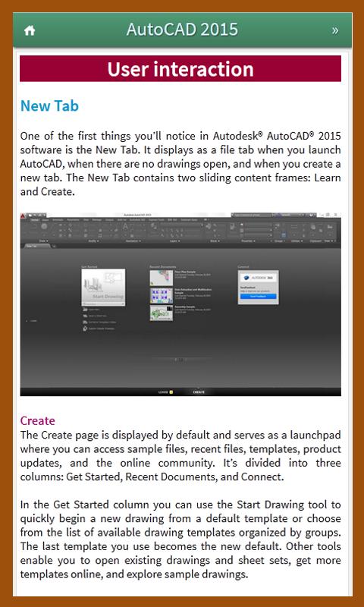
Task: Click the Get Started column heading
Action: point(89,267)
